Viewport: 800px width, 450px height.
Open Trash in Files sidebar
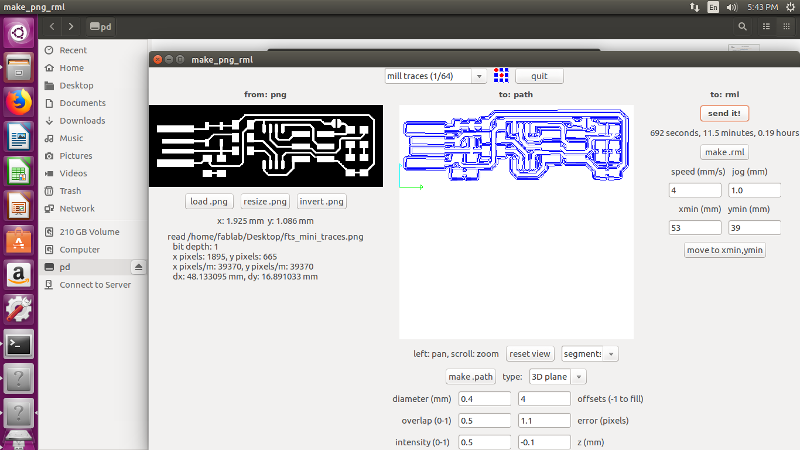[70, 191]
